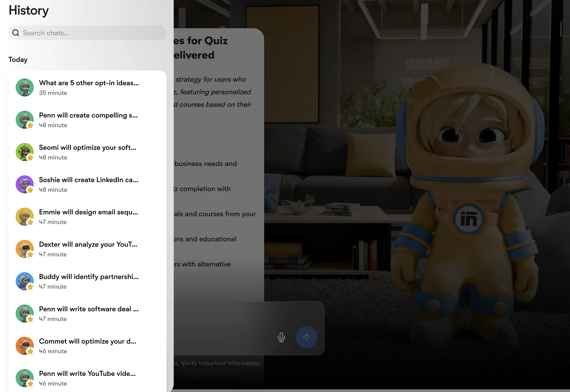Click the search magnifier icon
Screen dimensions: 570x392
click(16, 33)
